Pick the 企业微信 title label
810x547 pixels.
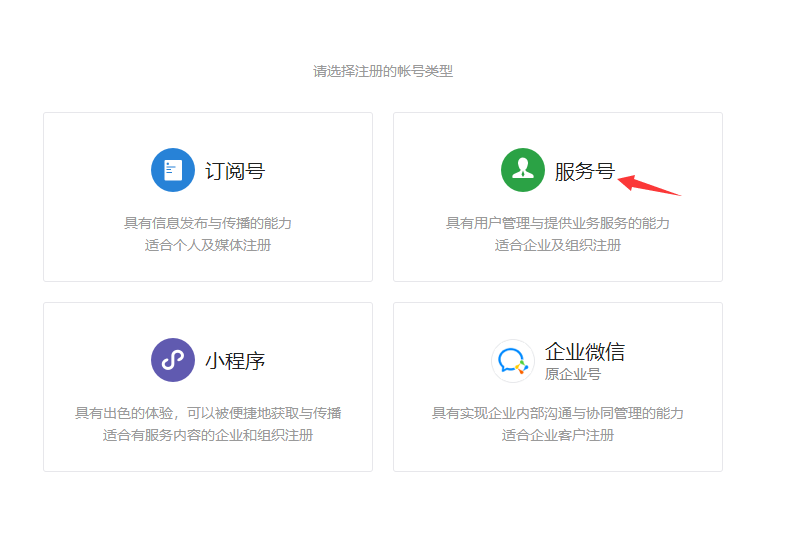point(585,352)
